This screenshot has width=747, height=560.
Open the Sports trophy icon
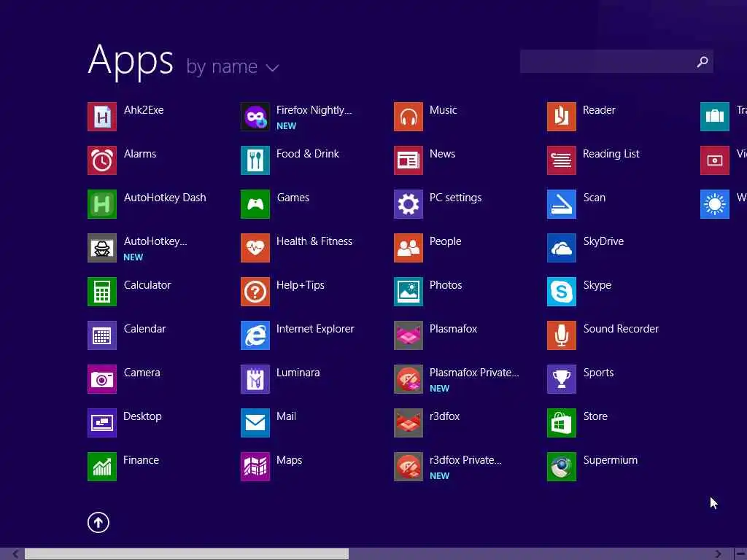(562, 379)
